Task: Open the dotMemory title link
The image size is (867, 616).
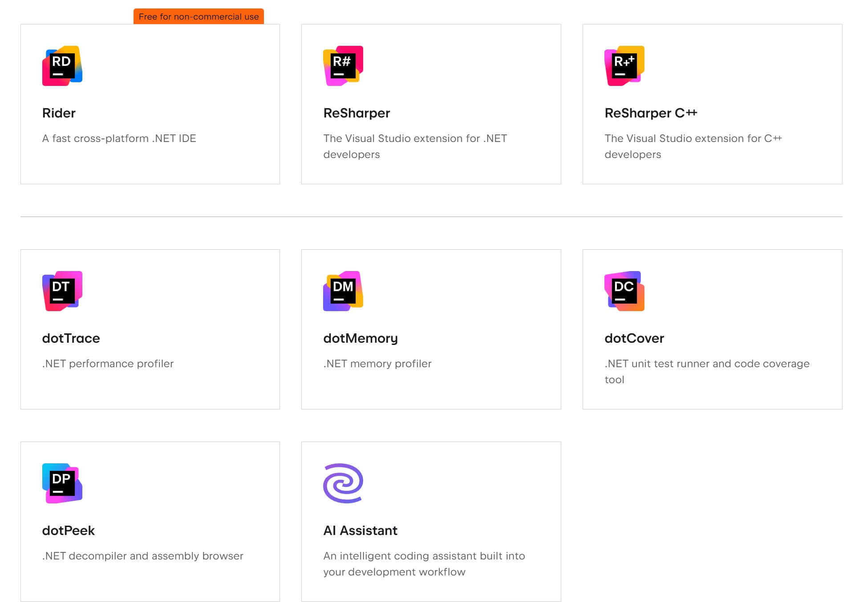Action: pos(361,338)
